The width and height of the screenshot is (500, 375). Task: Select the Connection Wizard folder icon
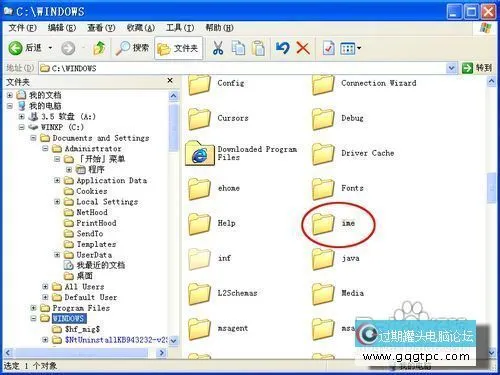click(323, 85)
